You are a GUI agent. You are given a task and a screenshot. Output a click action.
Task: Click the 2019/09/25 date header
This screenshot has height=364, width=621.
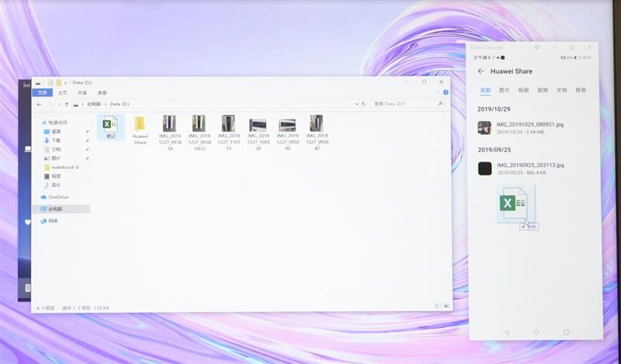click(x=494, y=150)
